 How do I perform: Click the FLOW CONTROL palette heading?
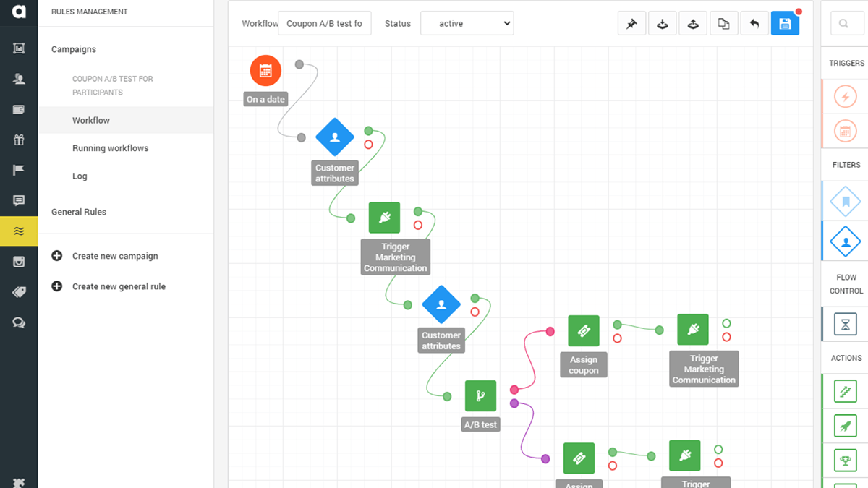pos(846,284)
